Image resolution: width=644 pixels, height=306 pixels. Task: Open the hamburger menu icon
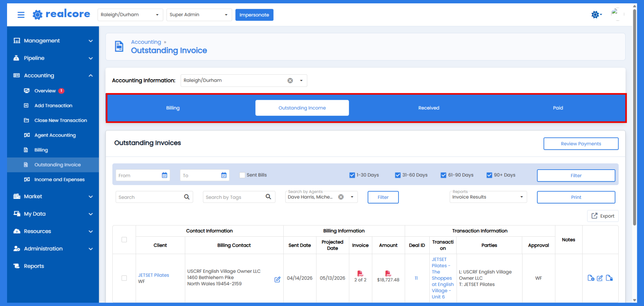(21, 15)
